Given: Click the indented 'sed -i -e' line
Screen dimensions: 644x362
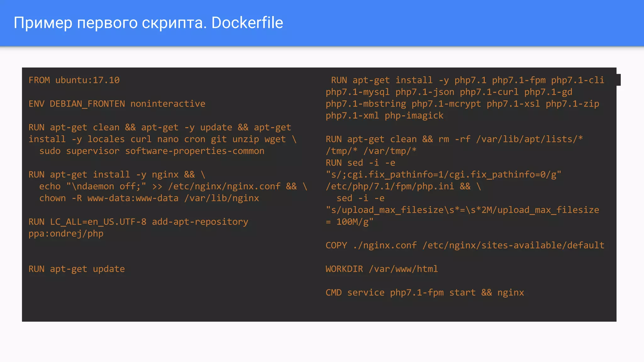Looking at the screenshot, I should (360, 198).
